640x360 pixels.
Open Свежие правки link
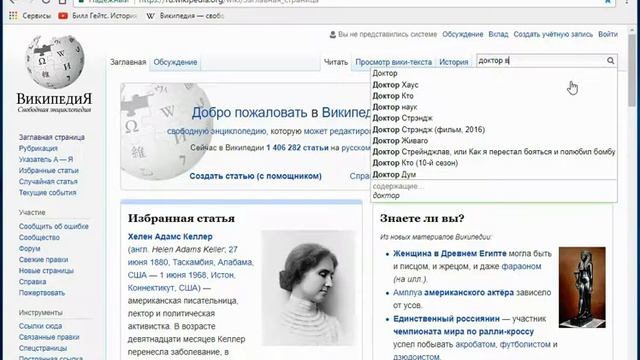coord(43,260)
